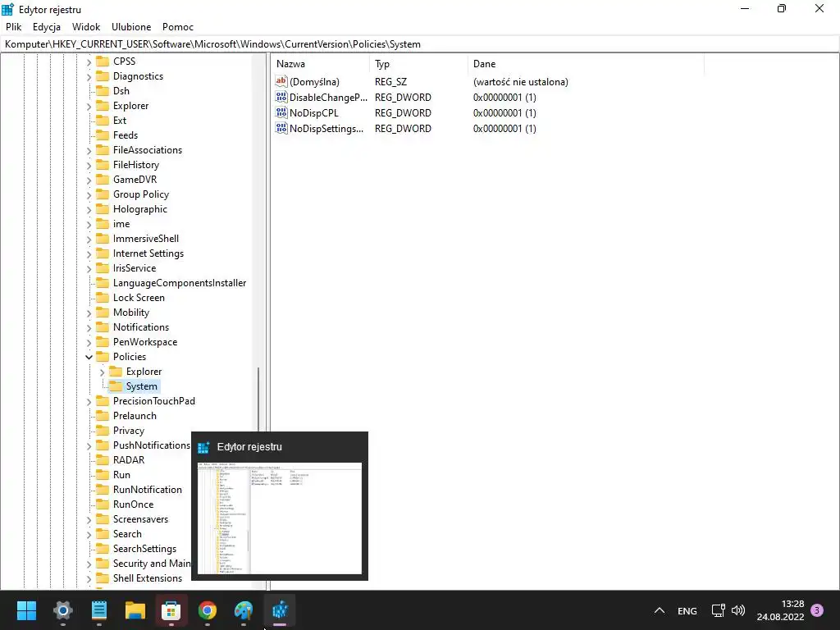Select the SearchSettings key
Image resolution: width=840 pixels, height=630 pixels.
click(x=144, y=549)
